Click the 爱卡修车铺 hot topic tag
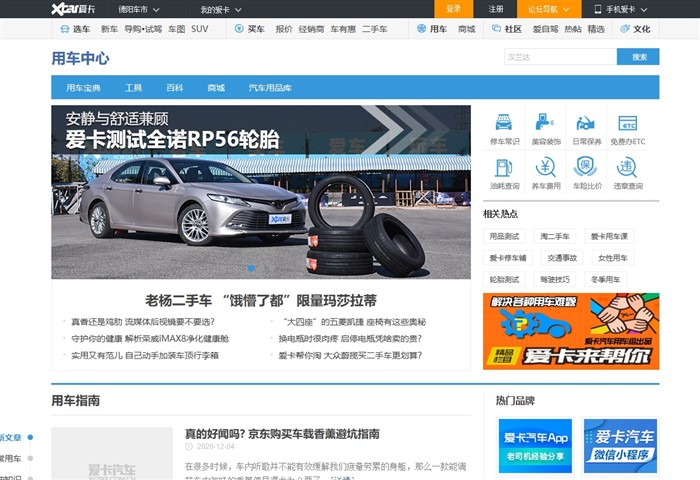 [x=508, y=258]
